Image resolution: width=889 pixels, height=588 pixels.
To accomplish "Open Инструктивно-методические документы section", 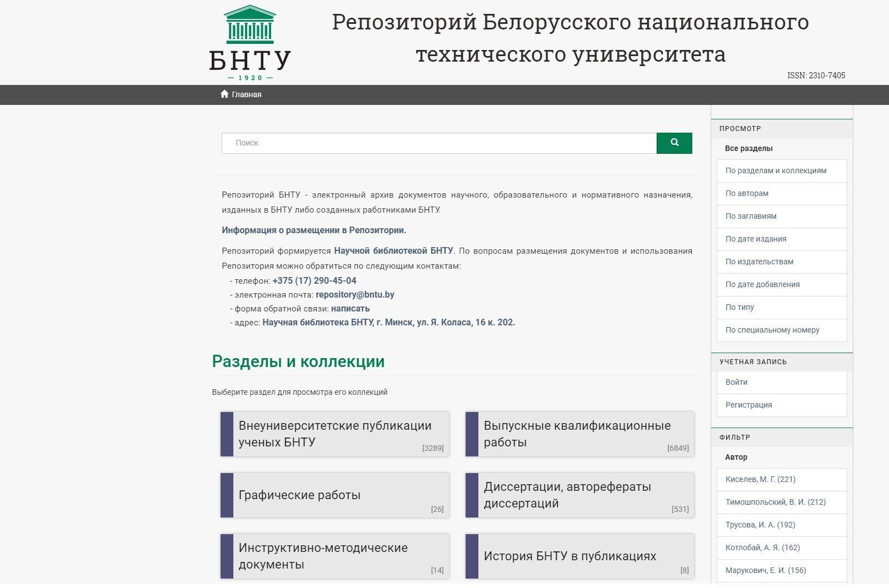I will 334,556.
